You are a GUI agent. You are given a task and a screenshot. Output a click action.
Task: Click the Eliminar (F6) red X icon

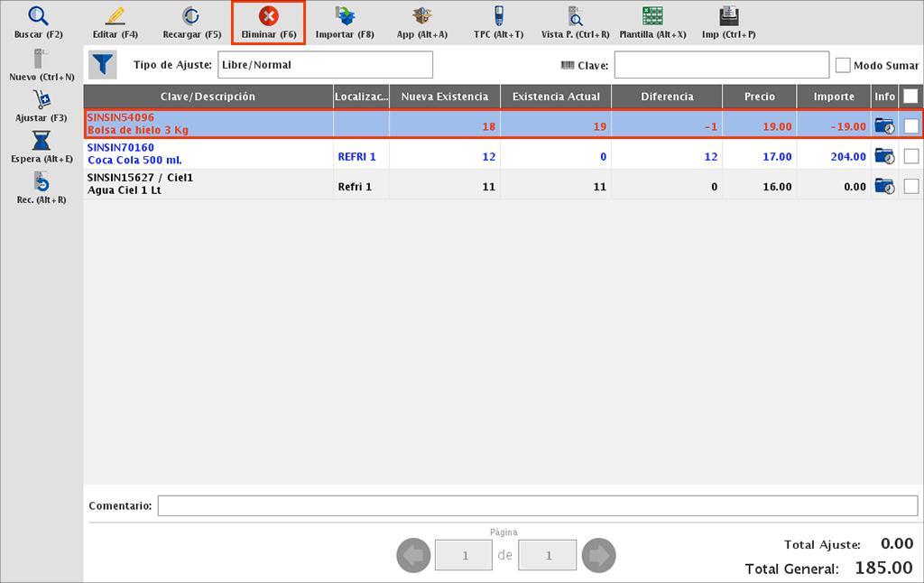pos(268,17)
